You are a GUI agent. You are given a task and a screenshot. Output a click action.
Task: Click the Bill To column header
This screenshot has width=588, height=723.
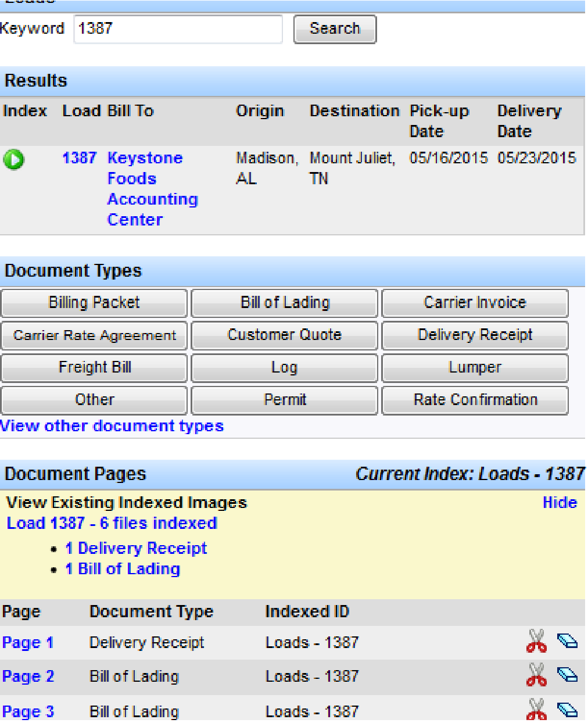tap(130, 111)
